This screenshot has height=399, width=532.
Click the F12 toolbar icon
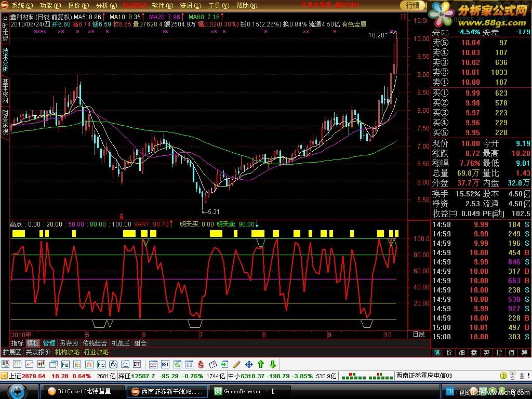pyautogui.click(x=101, y=364)
